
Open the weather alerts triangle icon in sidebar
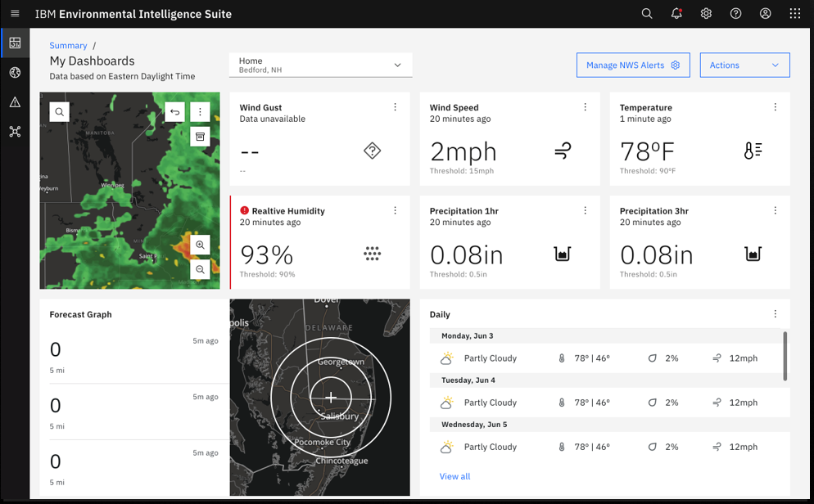point(15,102)
